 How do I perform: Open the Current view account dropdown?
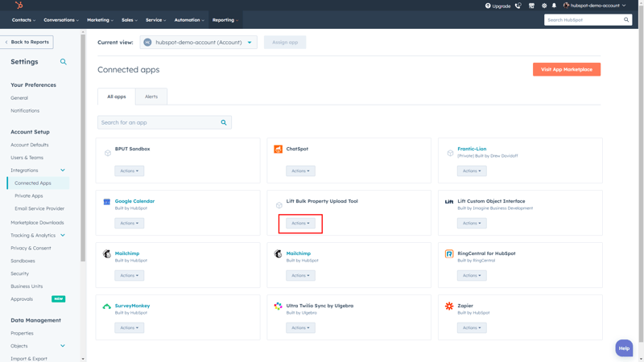(x=198, y=43)
